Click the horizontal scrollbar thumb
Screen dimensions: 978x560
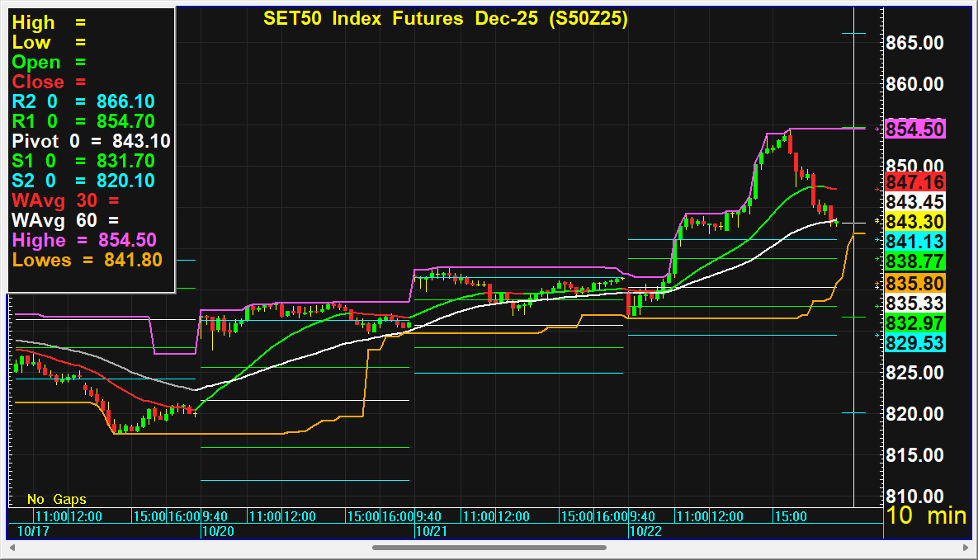point(489,547)
